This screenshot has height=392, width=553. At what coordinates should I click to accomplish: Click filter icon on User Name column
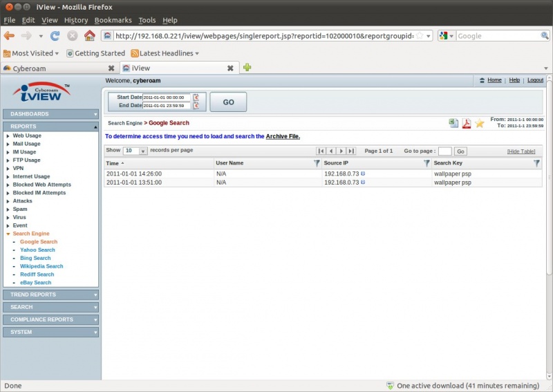pyautogui.click(x=317, y=163)
